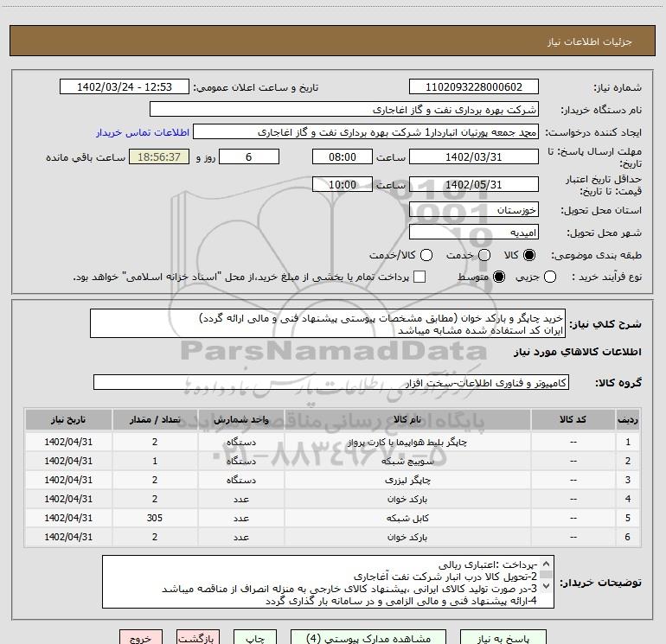
Task: Click the province field خوزستان
Action: coord(474,210)
